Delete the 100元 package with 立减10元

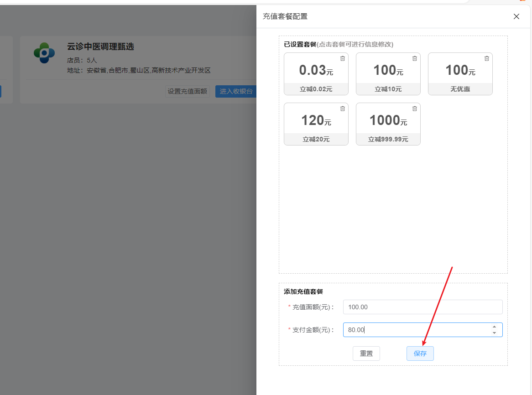415,58
